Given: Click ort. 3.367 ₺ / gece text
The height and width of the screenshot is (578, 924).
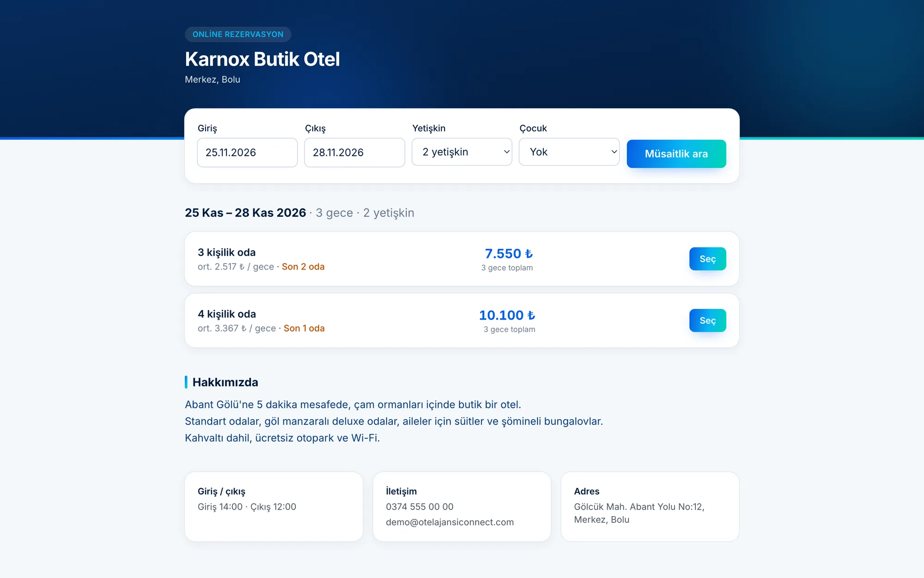Looking at the screenshot, I should [237, 328].
